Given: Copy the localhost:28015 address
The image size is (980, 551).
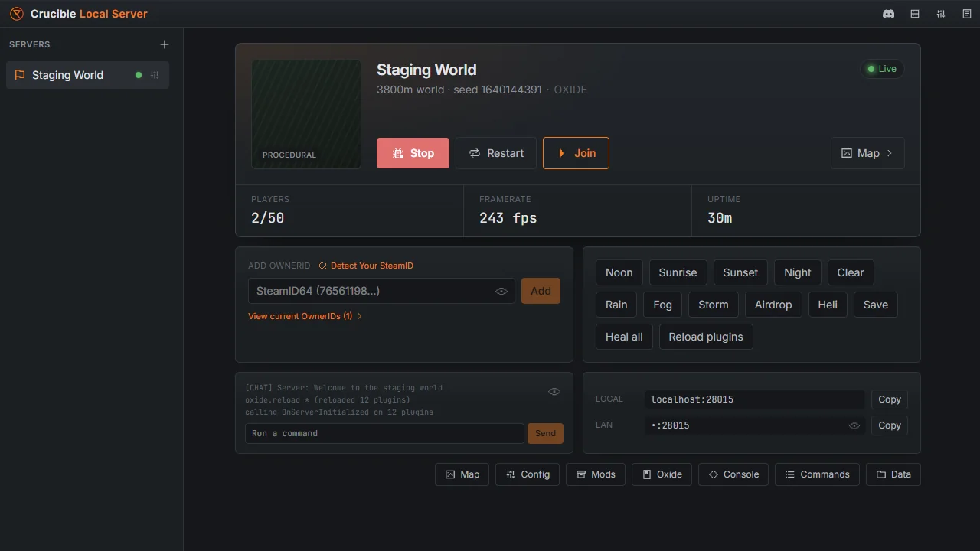Looking at the screenshot, I should 890,399.
